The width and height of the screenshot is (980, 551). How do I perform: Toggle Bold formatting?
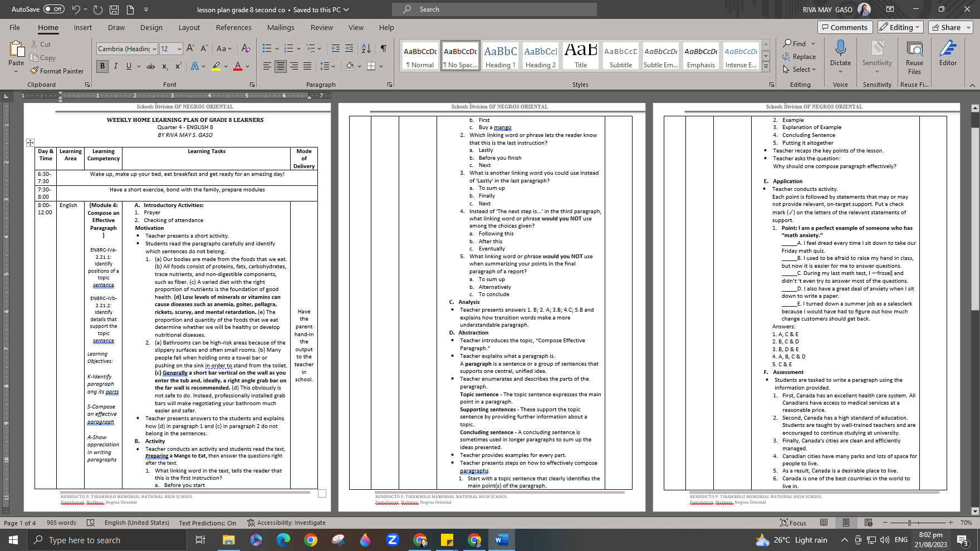(102, 66)
